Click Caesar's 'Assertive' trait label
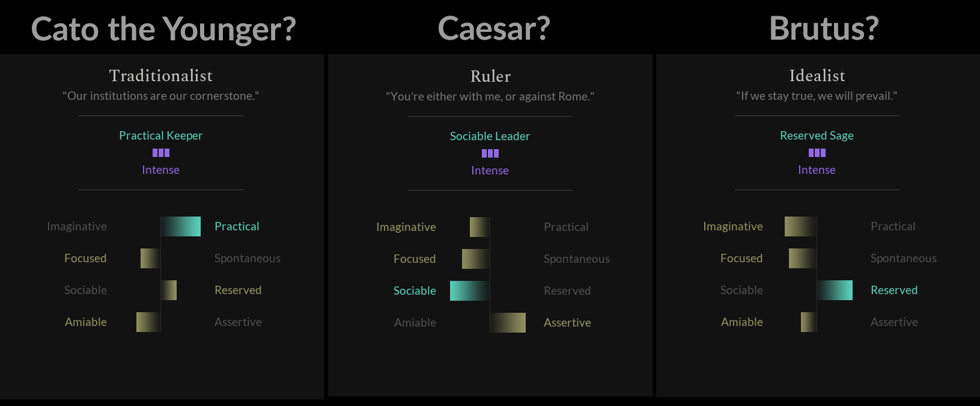The image size is (980, 406). click(x=567, y=322)
